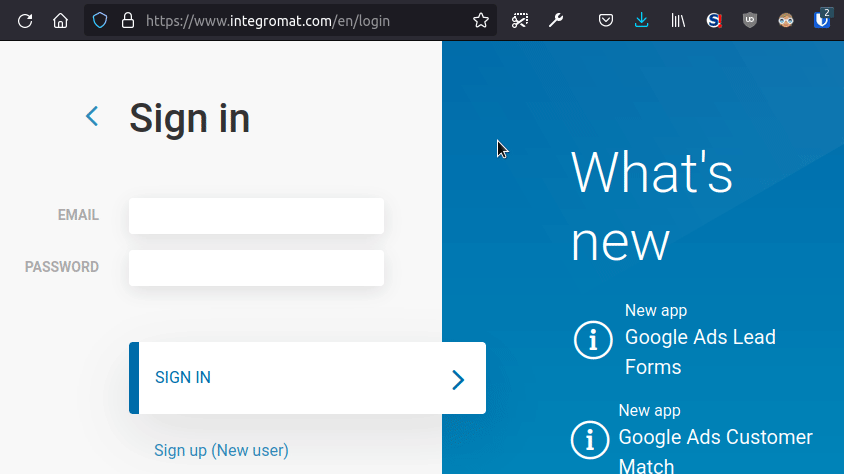This screenshot has height=474, width=844.
Task: Bookmark this page with the star
Action: pyautogui.click(x=480, y=20)
